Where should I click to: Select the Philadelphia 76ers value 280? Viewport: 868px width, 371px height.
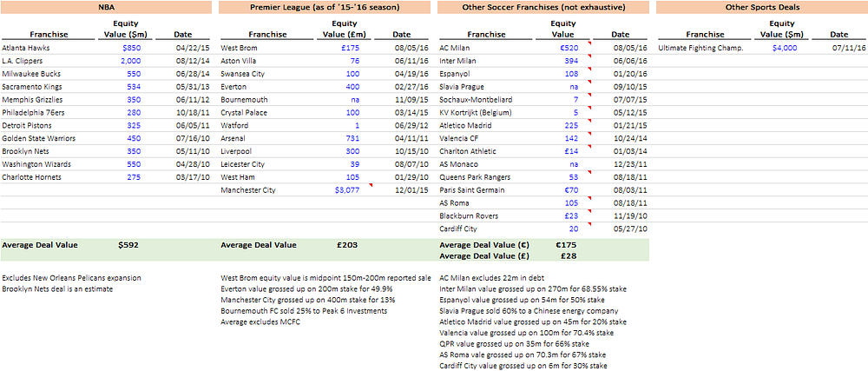135,112
